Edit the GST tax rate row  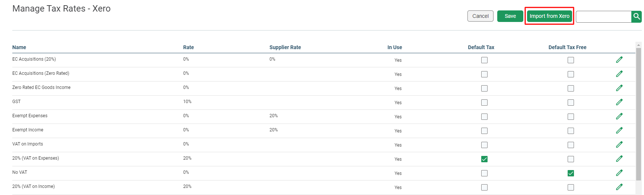click(619, 102)
